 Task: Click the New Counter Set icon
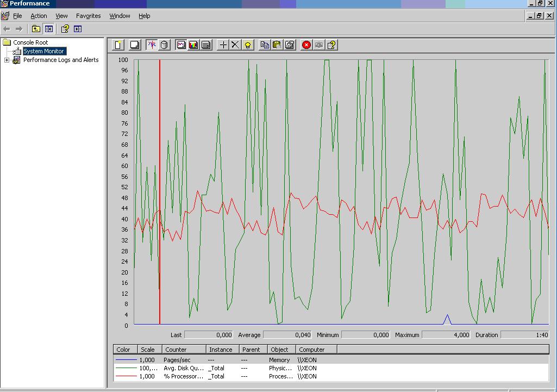[118, 45]
